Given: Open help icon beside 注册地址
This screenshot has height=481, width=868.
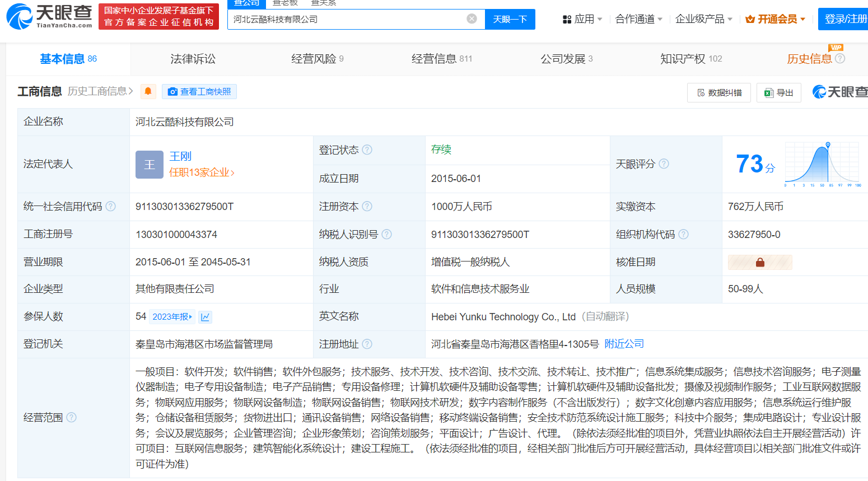Looking at the screenshot, I should pyautogui.click(x=367, y=344).
